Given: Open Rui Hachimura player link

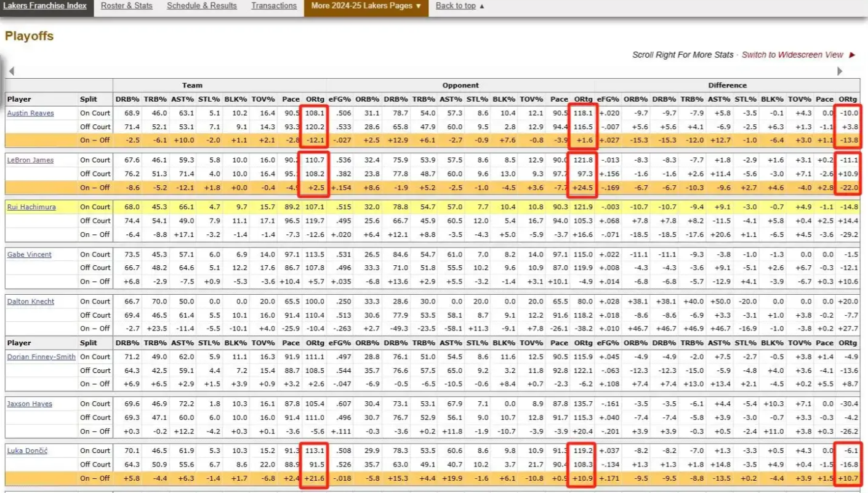Looking at the screenshot, I should pyautogui.click(x=31, y=207).
